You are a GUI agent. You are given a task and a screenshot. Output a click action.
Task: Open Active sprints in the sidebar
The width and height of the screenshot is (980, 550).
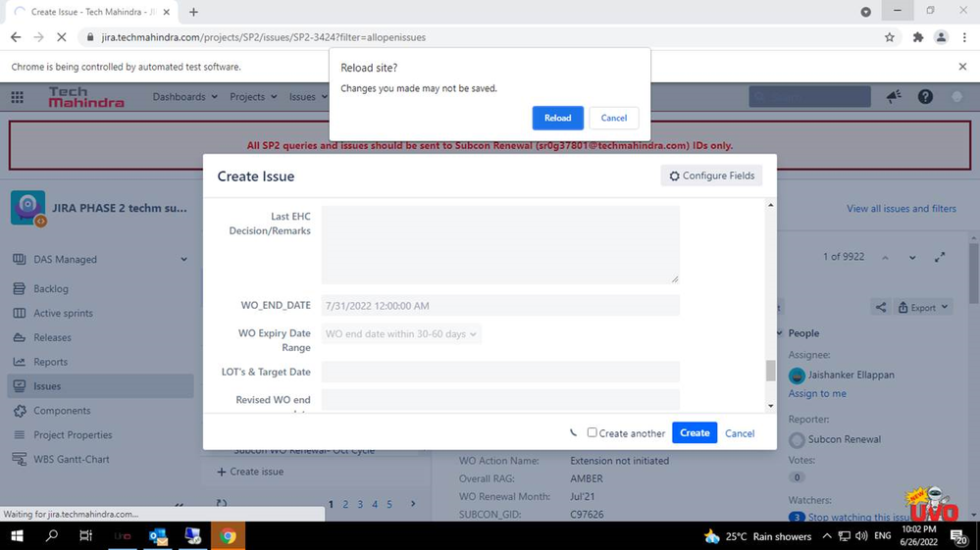(63, 313)
